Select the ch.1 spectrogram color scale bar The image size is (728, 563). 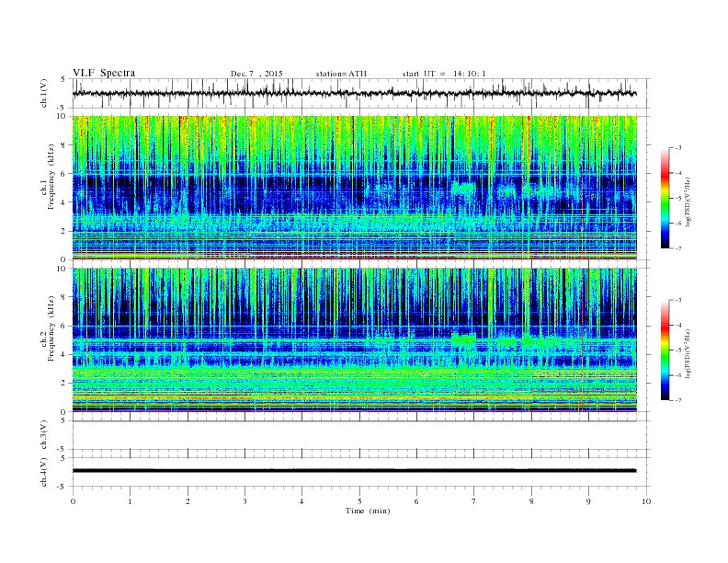[665, 198]
